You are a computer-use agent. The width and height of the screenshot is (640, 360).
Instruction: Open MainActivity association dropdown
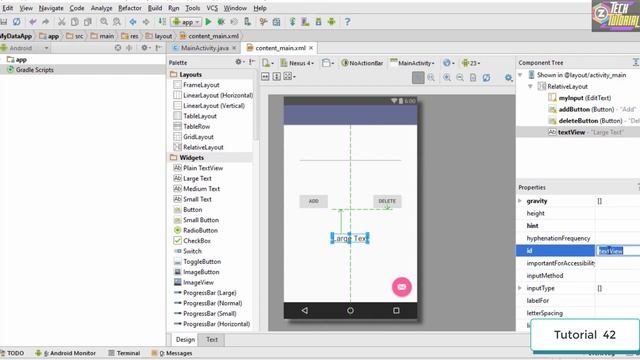412,63
